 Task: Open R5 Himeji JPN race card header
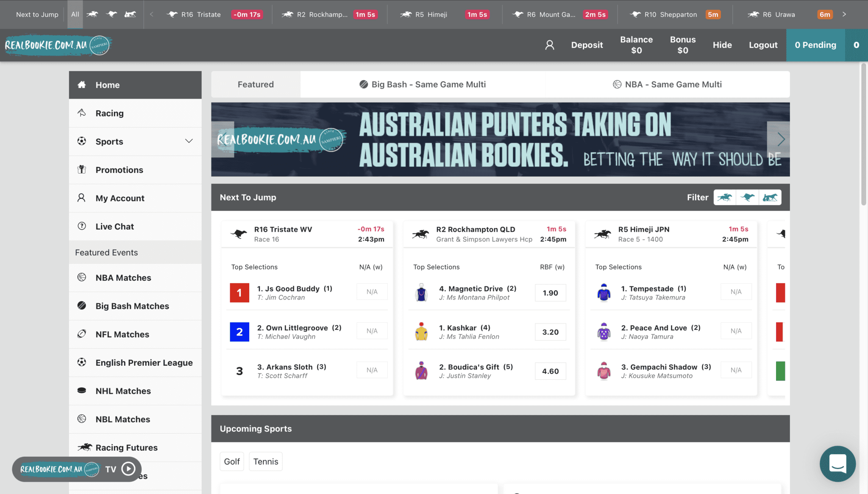point(671,234)
